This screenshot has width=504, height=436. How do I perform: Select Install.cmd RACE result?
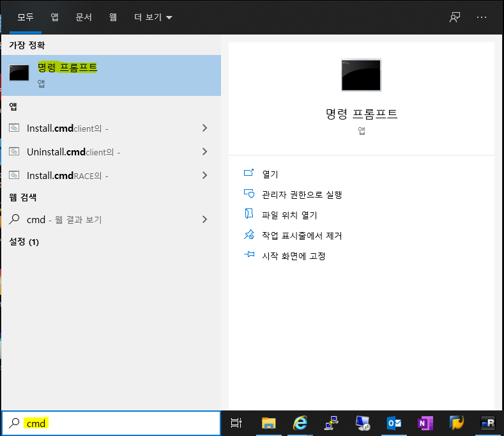pos(111,176)
